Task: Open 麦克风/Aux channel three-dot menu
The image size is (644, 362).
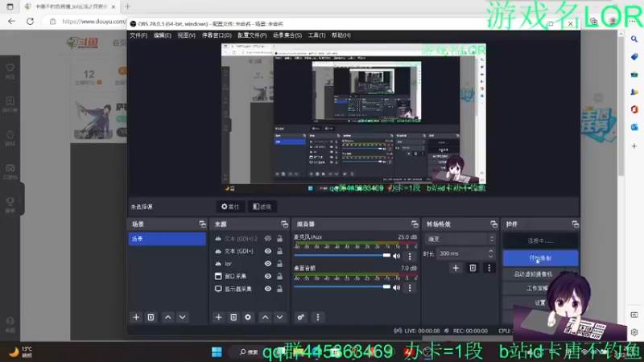Action: click(x=410, y=256)
